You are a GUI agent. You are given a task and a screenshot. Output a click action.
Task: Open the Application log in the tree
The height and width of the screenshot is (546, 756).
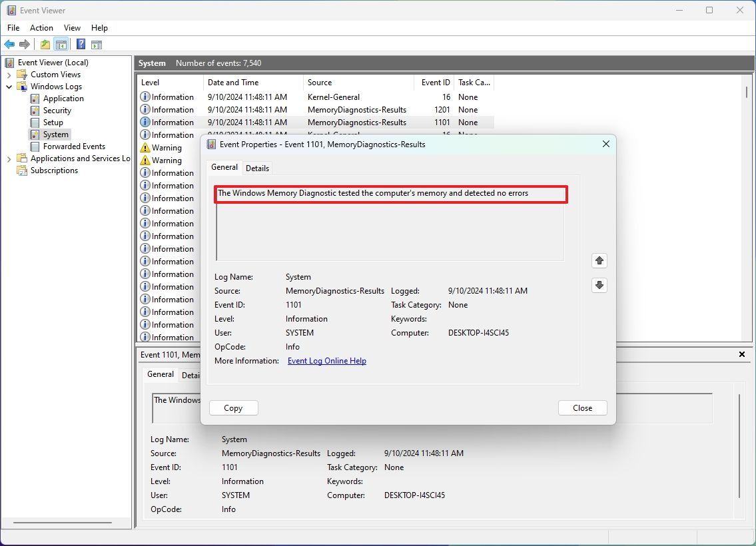point(63,98)
